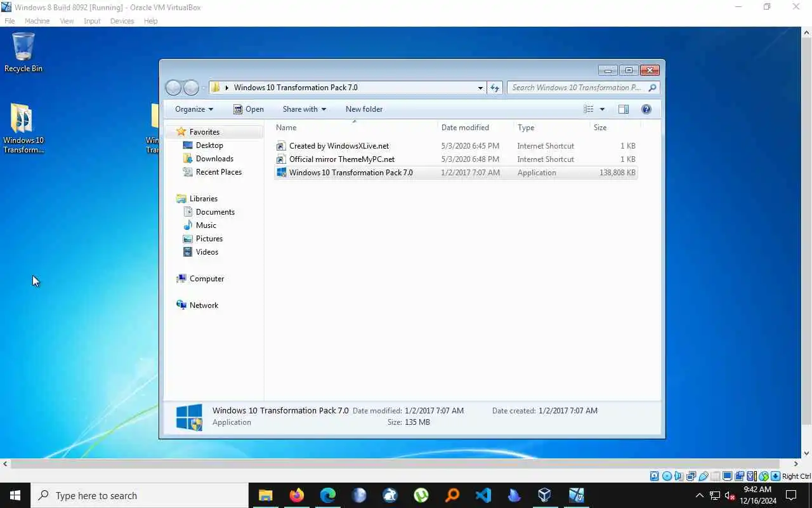812x508 pixels.
Task: Select Documents library
Action: point(215,212)
